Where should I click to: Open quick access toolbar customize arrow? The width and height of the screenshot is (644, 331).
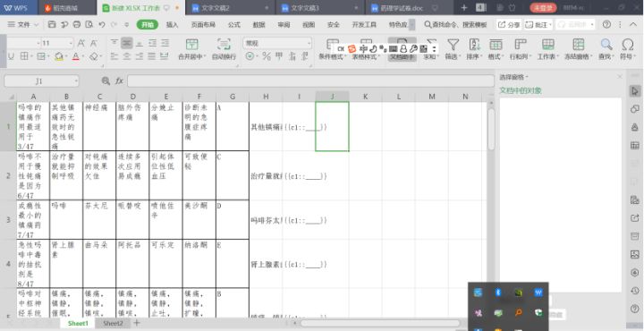[x=126, y=25]
